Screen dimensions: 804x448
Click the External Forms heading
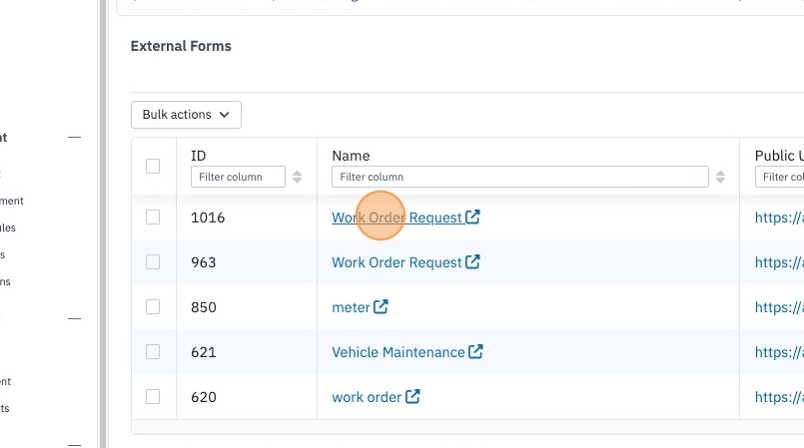181,46
